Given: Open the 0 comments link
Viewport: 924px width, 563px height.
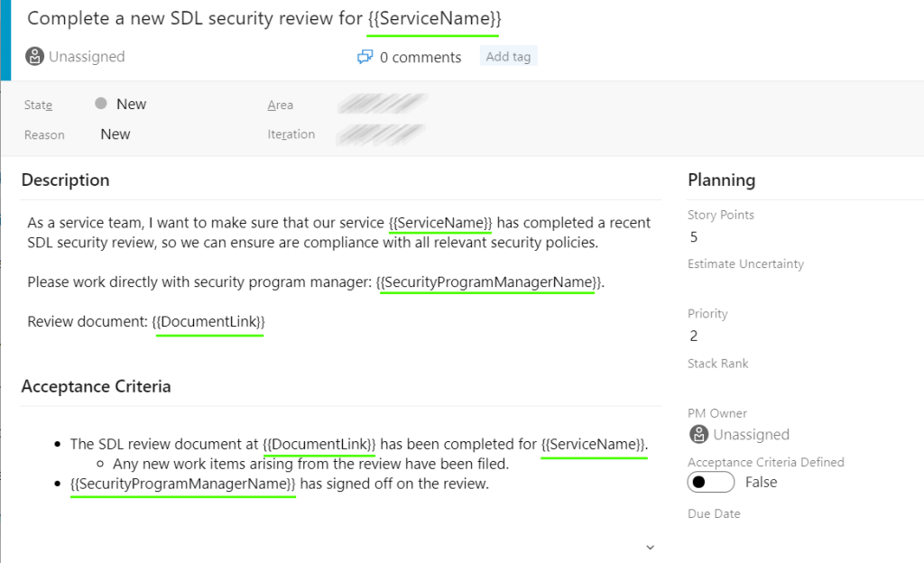Looking at the screenshot, I should pyautogui.click(x=420, y=58).
